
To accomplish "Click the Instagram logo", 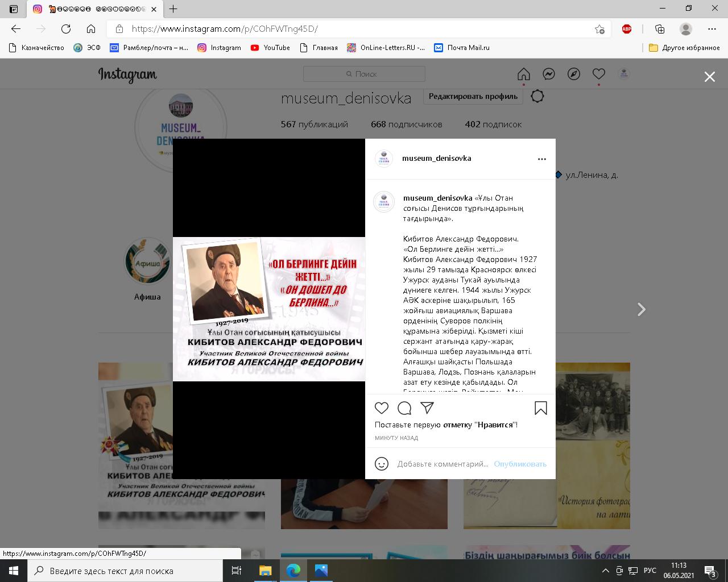I will (127, 74).
